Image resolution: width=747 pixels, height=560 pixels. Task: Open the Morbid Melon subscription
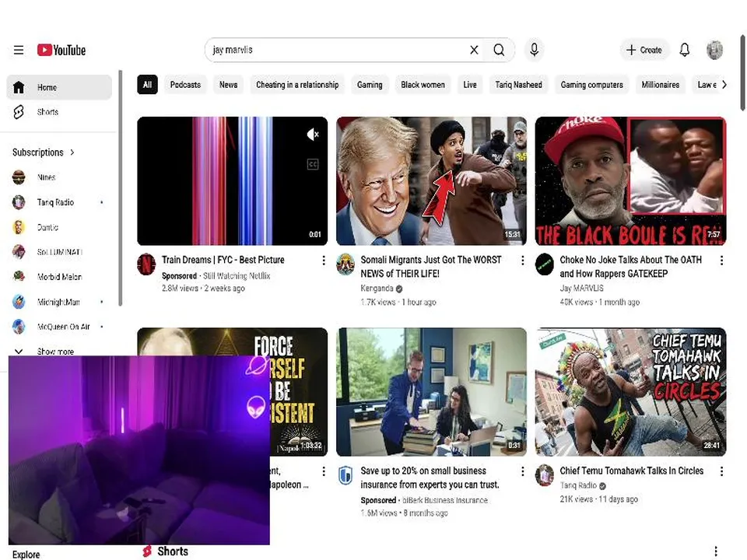point(59,277)
